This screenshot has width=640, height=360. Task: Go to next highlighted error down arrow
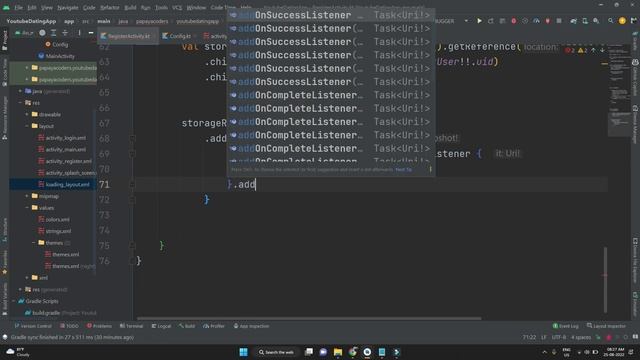coord(602,50)
